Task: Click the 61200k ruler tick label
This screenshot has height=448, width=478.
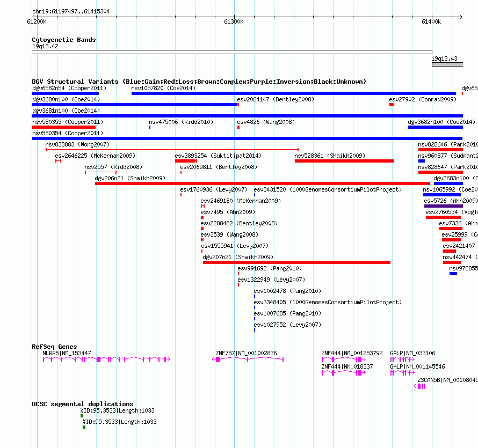Action: pyautogui.click(x=37, y=22)
